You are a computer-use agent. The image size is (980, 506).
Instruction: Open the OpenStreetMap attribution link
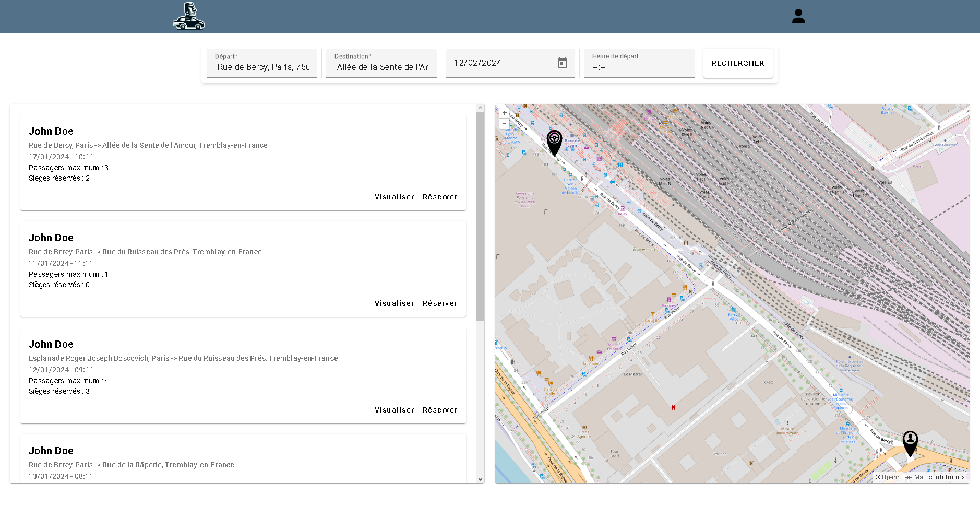coord(904,477)
